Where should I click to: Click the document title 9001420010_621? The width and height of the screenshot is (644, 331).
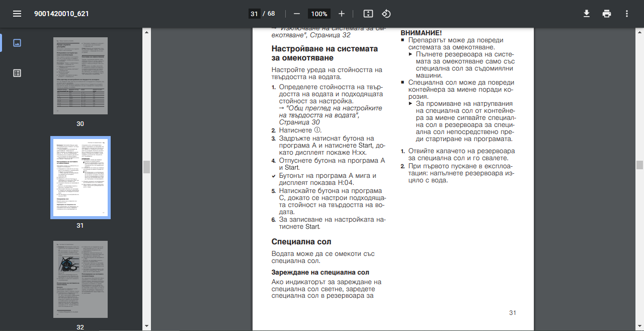pos(61,14)
